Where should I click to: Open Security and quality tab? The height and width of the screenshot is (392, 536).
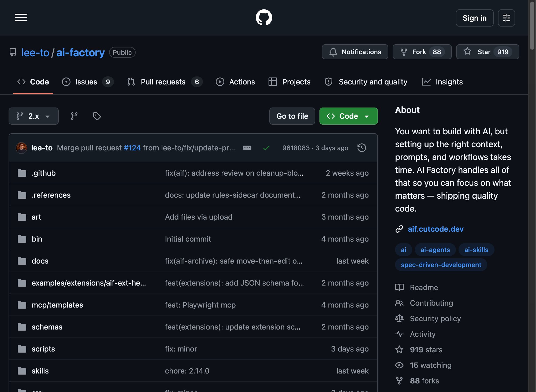click(x=366, y=82)
